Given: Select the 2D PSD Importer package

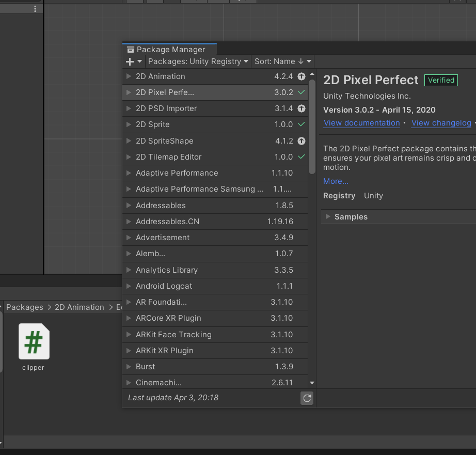Looking at the screenshot, I should coord(215,108).
